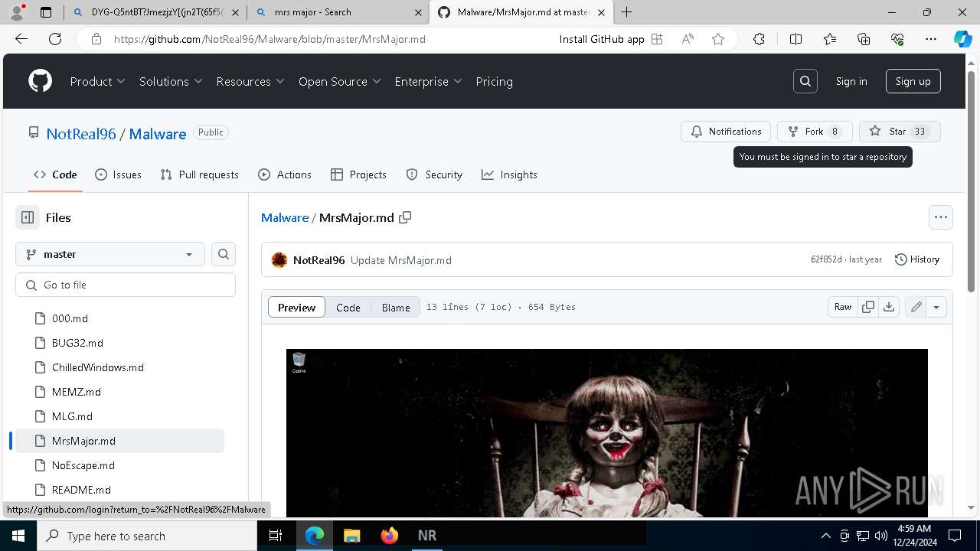
Task: Select Code view of file
Action: click(x=348, y=307)
